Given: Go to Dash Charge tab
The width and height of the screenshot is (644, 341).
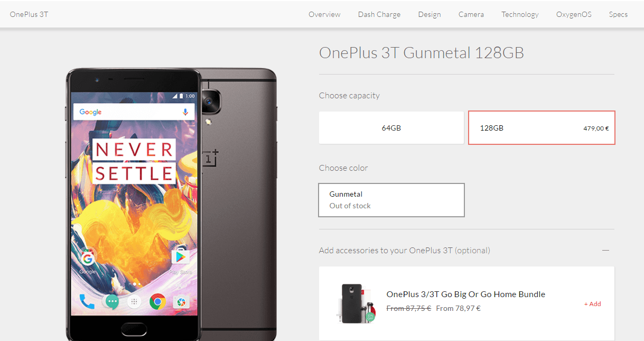Looking at the screenshot, I should (x=379, y=14).
